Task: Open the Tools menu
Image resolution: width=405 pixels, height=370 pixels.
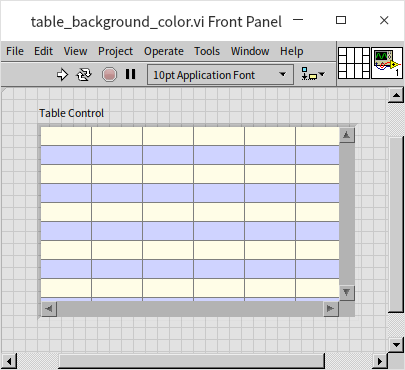Action: point(207,51)
